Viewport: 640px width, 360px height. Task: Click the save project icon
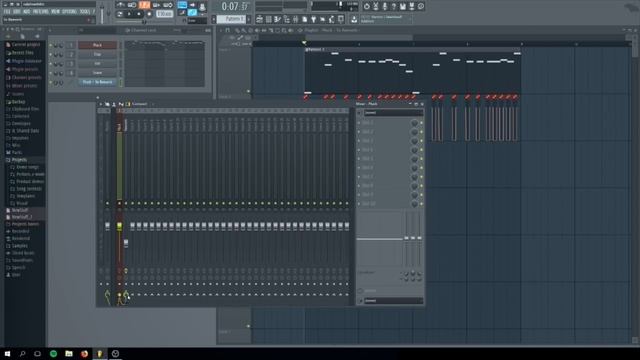coord(402,6)
